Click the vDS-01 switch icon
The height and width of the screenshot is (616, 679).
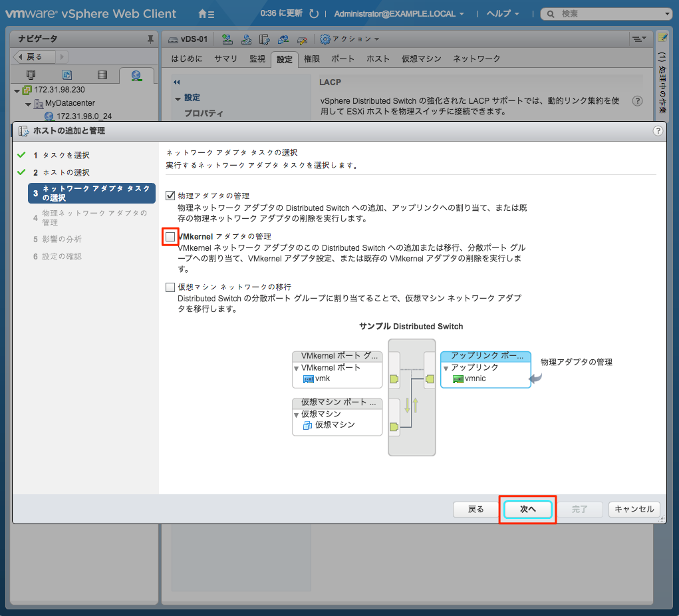pyautogui.click(x=173, y=40)
